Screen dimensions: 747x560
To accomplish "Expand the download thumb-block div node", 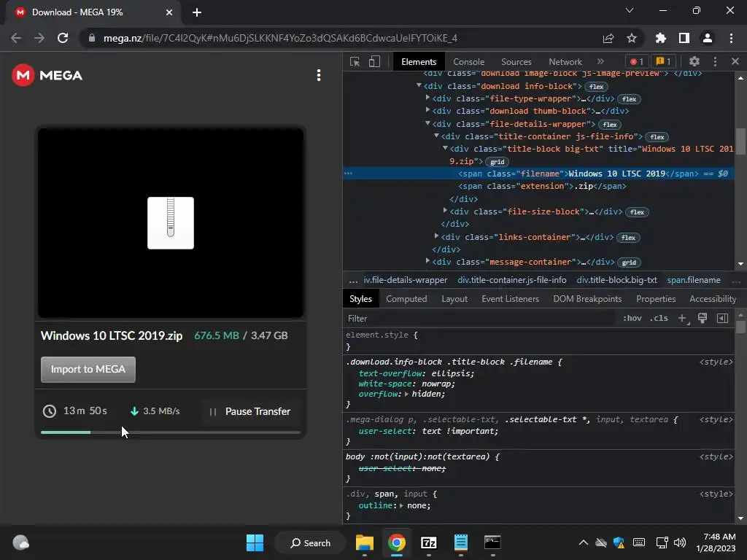I will [427, 111].
